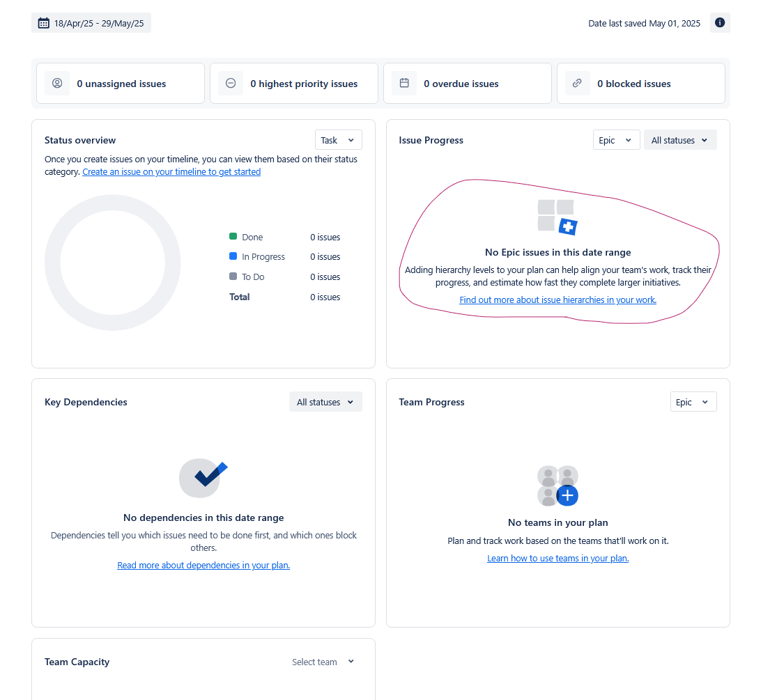The image size is (777, 700).
Task: Click the calendar icon in the date range selector
Action: pos(43,22)
